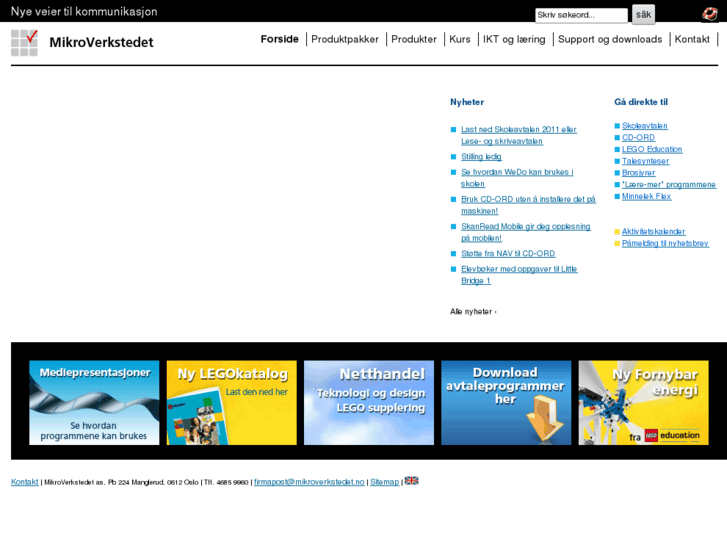Open the CD-ORD quick link

pos(638,137)
